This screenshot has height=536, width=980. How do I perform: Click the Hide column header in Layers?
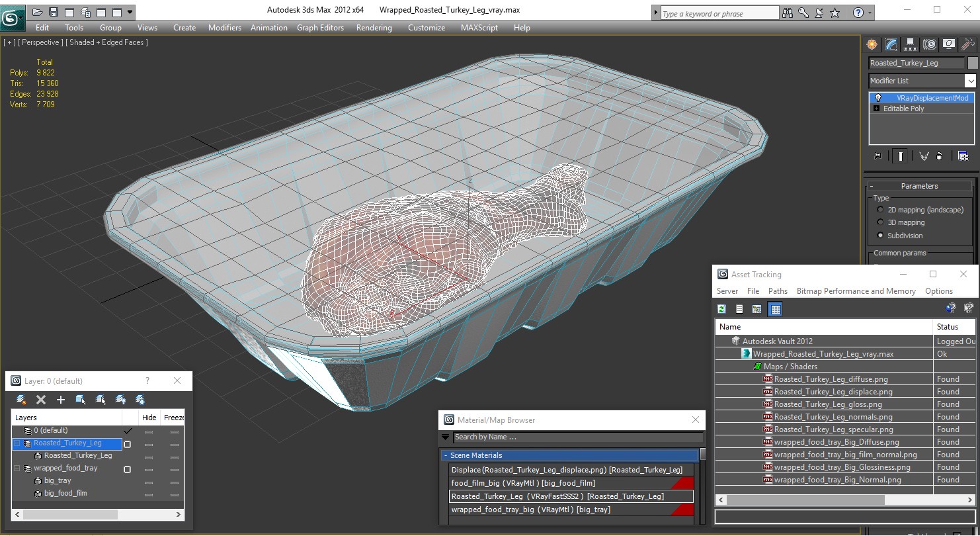coord(149,418)
